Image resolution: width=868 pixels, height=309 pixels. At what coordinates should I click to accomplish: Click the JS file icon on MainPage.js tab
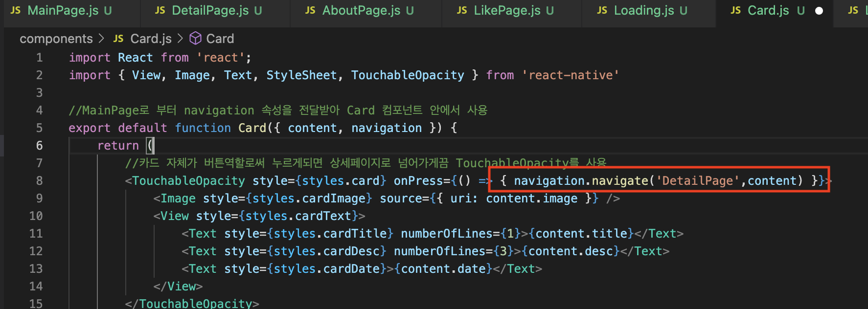point(16,11)
